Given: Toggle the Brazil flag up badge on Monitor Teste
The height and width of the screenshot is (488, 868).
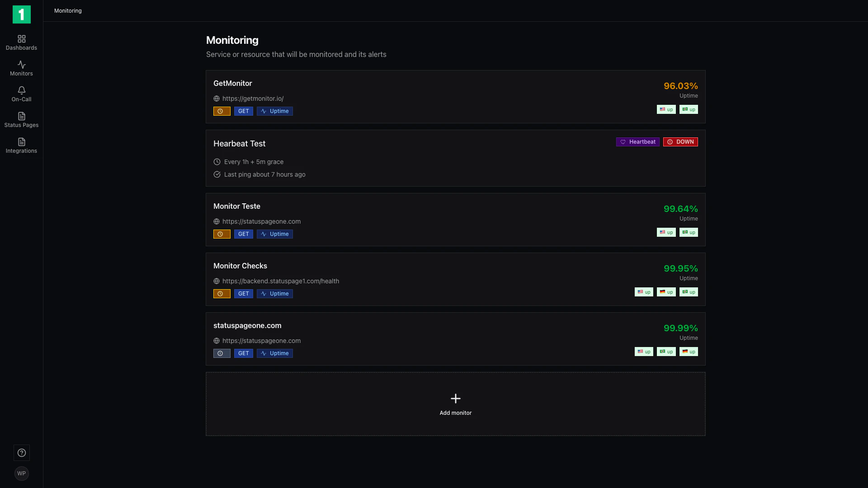Looking at the screenshot, I should [689, 232].
